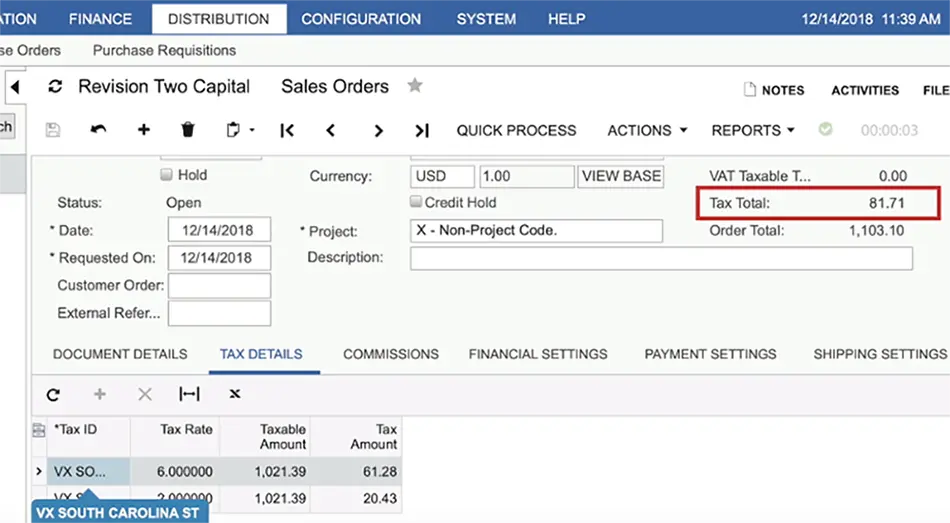Viewport: 950px width, 523px height.
Task: Toggle the Credit Hold checkbox
Action: 416,201
